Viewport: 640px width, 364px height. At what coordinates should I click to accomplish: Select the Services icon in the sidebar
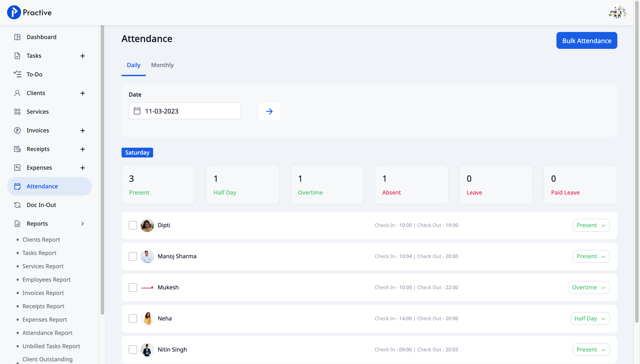pos(17,111)
